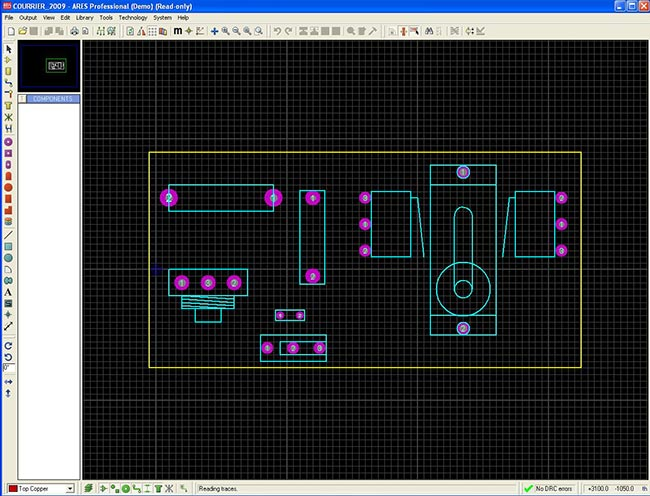Select the zone placement tool

click(8, 106)
